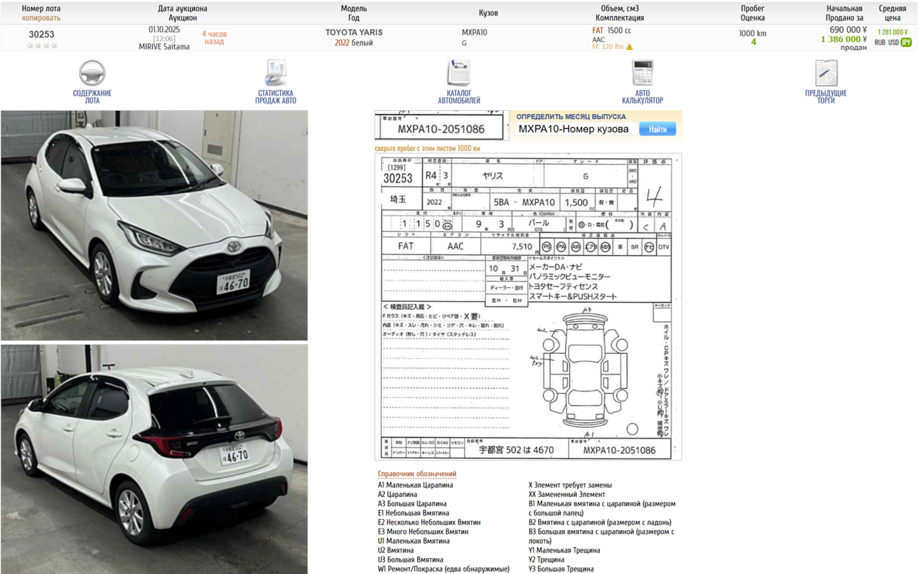Click the 'Кузов' column header

tap(488, 13)
